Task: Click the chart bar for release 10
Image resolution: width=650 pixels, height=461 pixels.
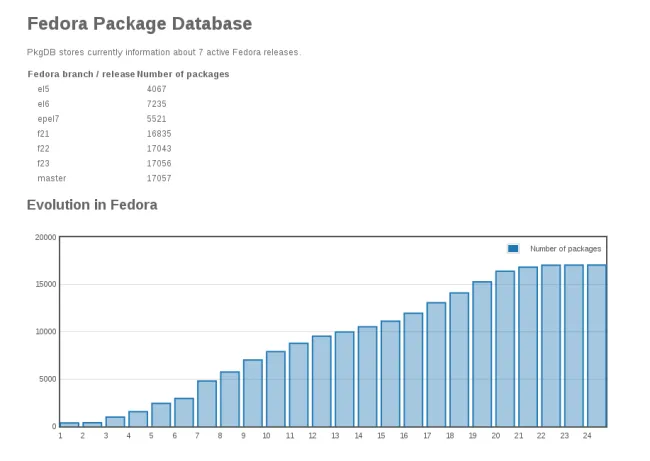Action: pos(276,389)
